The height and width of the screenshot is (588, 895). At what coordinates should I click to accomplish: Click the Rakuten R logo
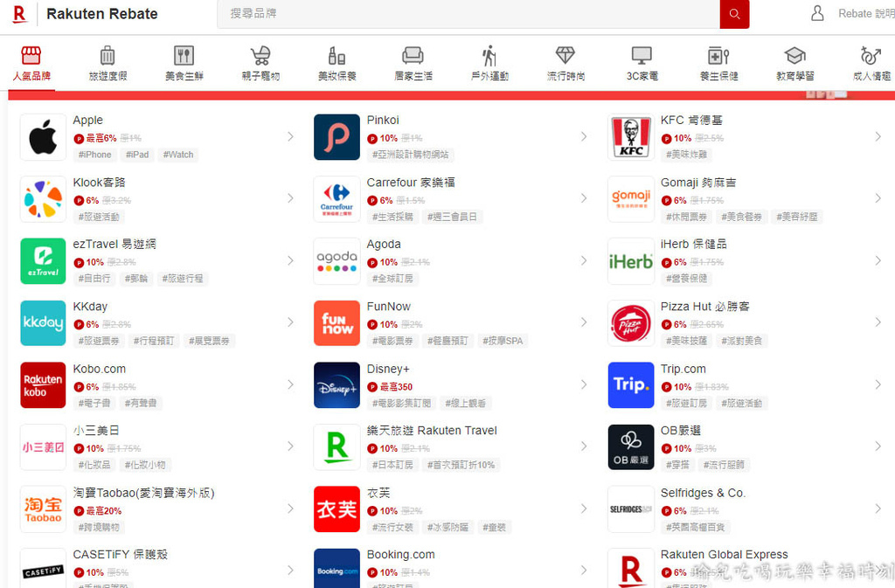pyautogui.click(x=19, y=14)
